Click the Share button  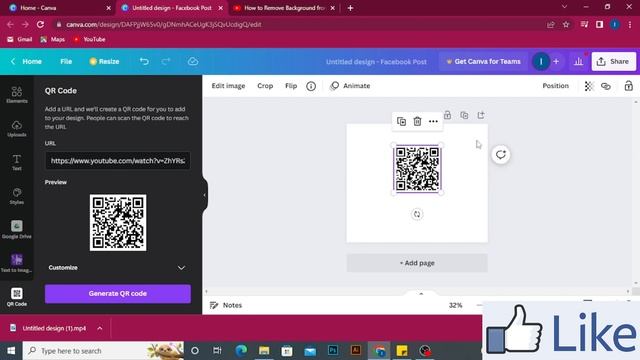pos(613,61)
